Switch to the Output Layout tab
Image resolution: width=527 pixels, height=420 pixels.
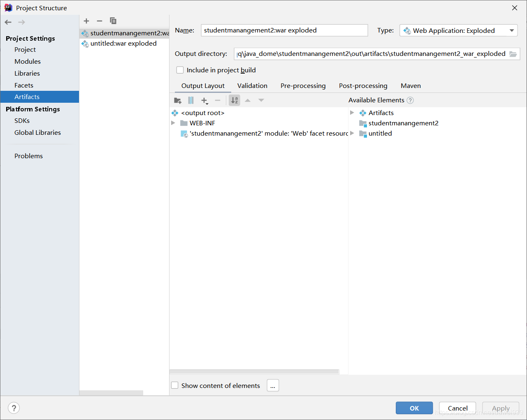[x=203, y=86]
